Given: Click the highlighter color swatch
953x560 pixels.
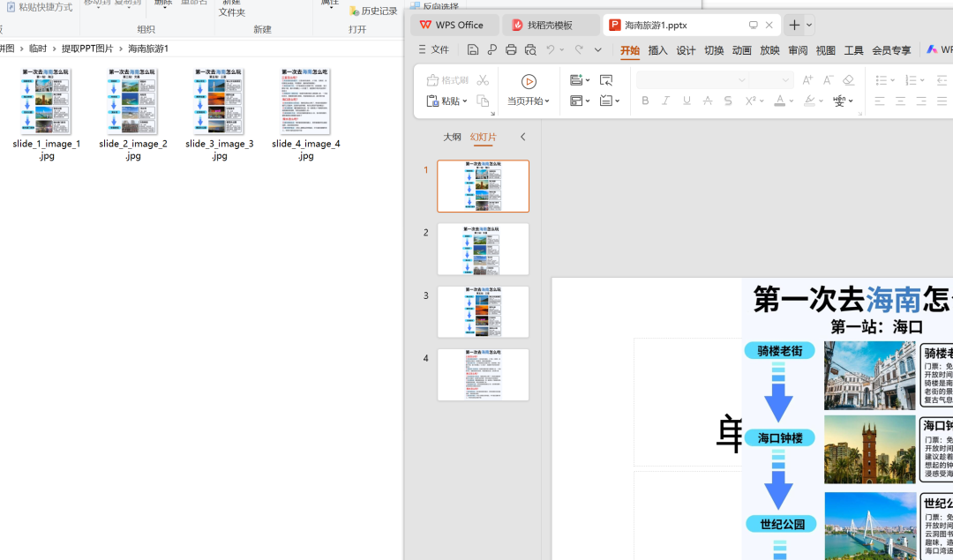Looking at the screenshot, I should click(809, 101).
